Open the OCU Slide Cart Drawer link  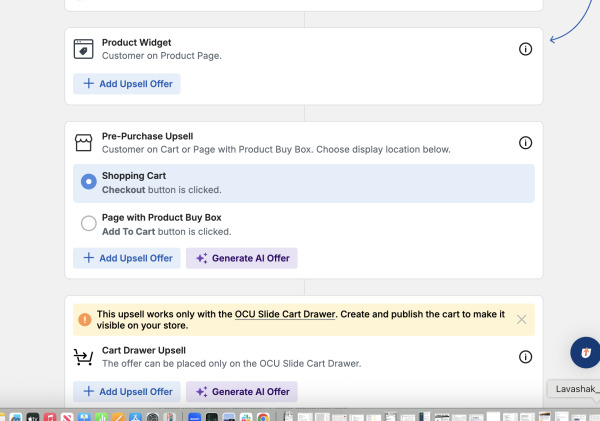[x=285, y=314]
